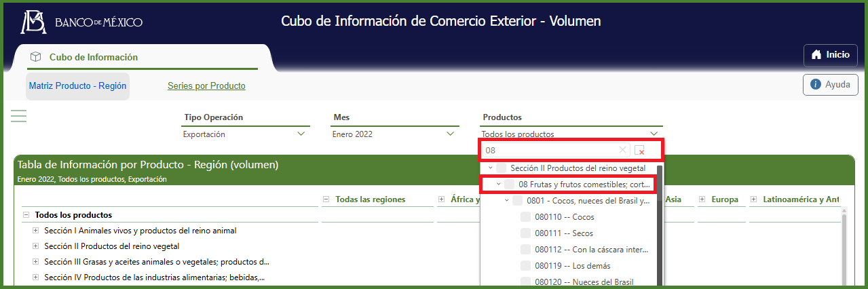This screenshot has width=868, height=289.
Task: Expand the África column header
Action: (x=442, y=199)
